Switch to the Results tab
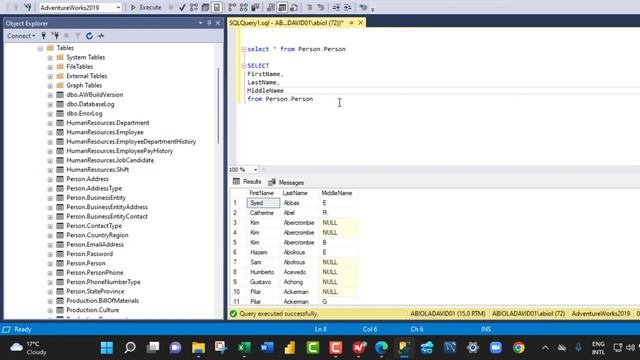The image size is (640, 360). coord(247,182)
